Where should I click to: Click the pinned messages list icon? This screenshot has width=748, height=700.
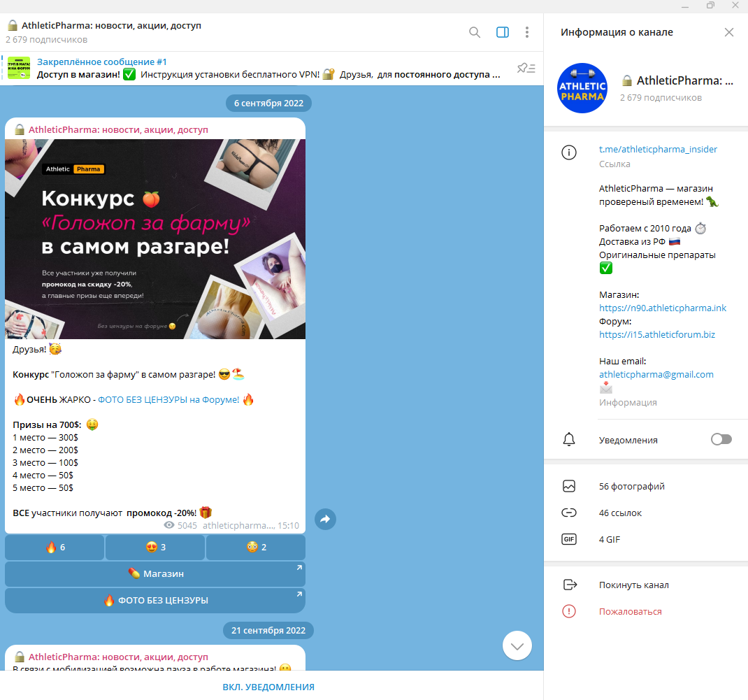click(x=526, y=68)
